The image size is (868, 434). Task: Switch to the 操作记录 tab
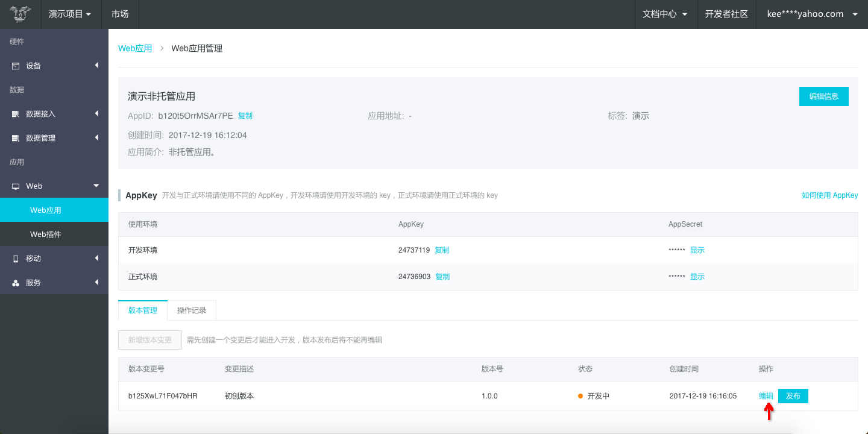pos(192,310)
